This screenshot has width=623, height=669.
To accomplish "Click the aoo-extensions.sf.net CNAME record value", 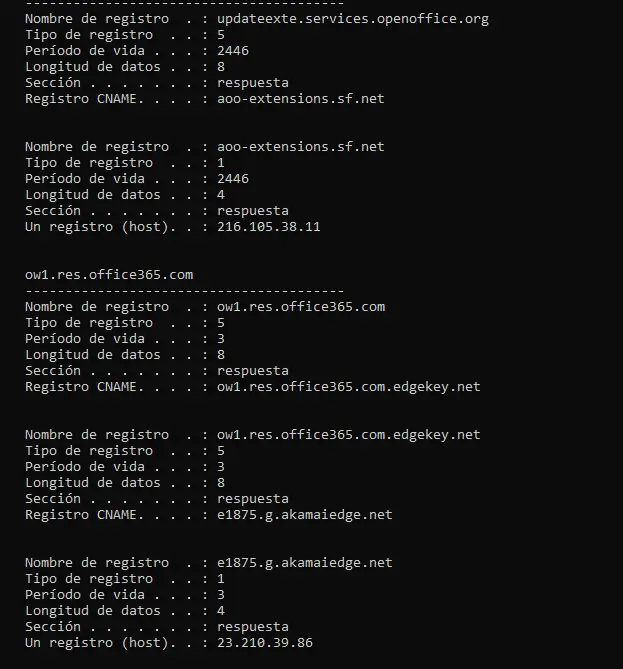I will pyautogui.click(x=300, y=98).
